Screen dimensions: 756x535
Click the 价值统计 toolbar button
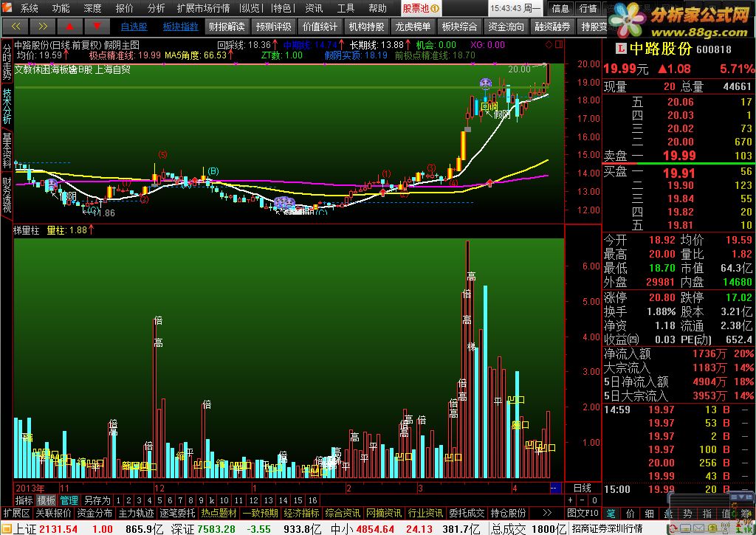(x=320, y=27)
